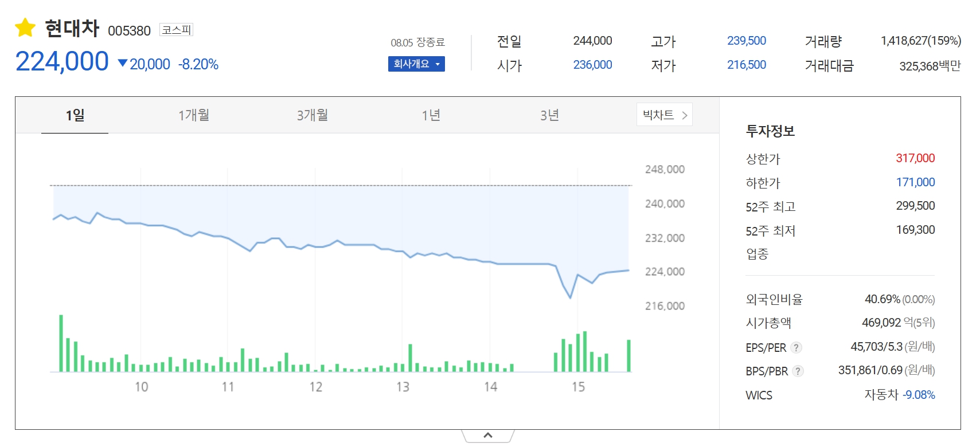Click the 업종 label
980x447 pixels.
coord(757,254)
